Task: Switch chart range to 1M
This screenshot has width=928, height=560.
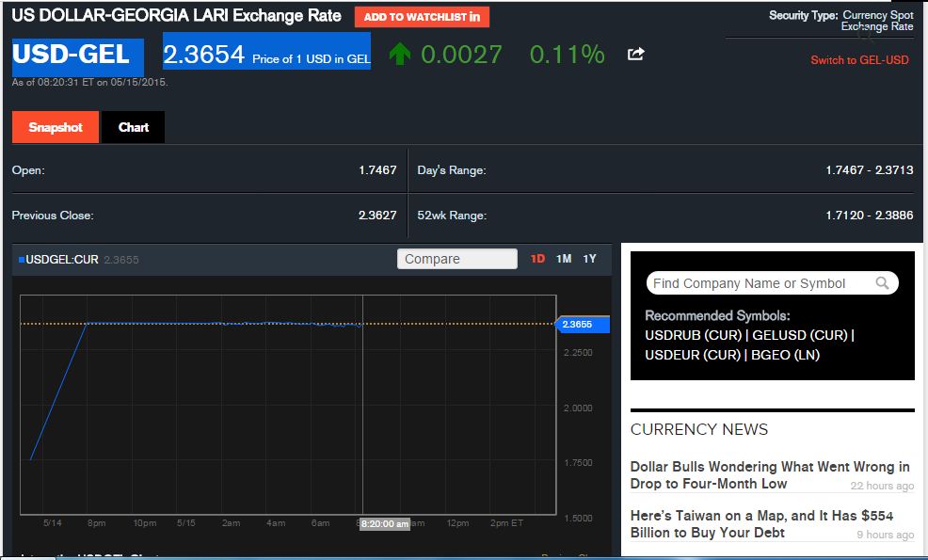Action: pyautogui.click(x=564, y=259)
